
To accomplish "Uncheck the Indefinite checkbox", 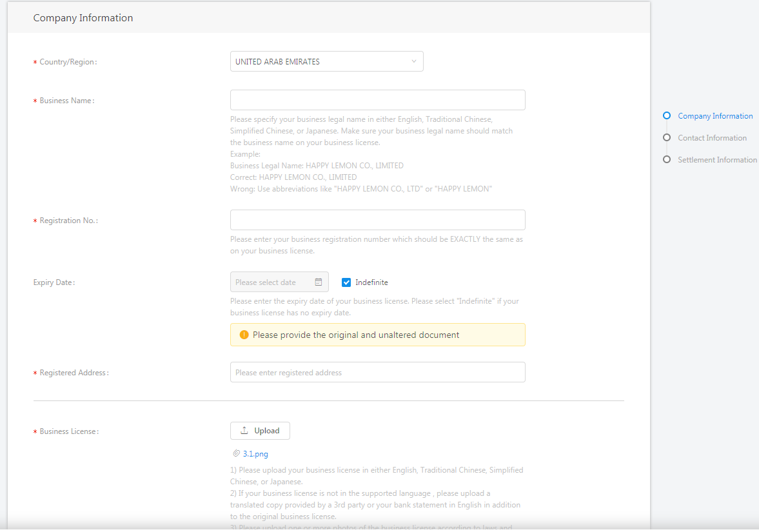I will [x=346, y=282].
